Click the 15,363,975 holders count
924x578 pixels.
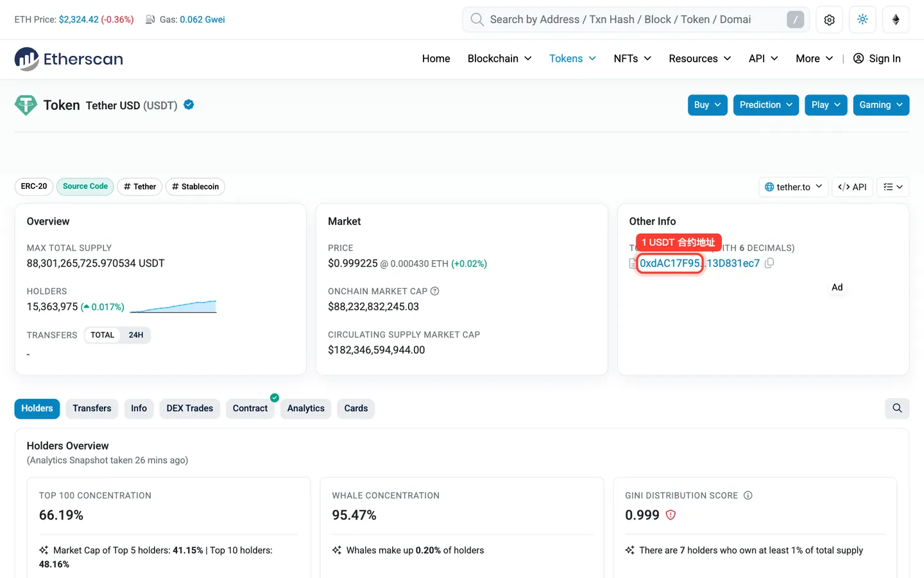[52, 307]
